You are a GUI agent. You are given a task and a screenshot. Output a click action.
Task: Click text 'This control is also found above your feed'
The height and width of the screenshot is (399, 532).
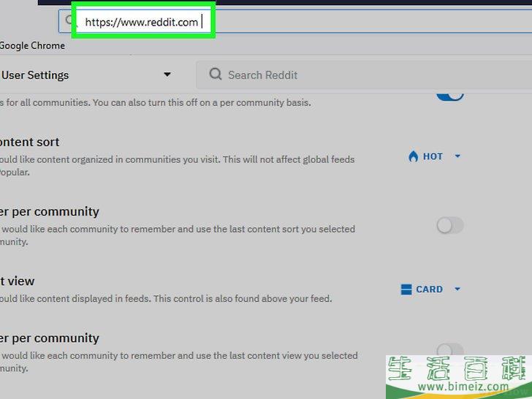click(x=242, y=299)
